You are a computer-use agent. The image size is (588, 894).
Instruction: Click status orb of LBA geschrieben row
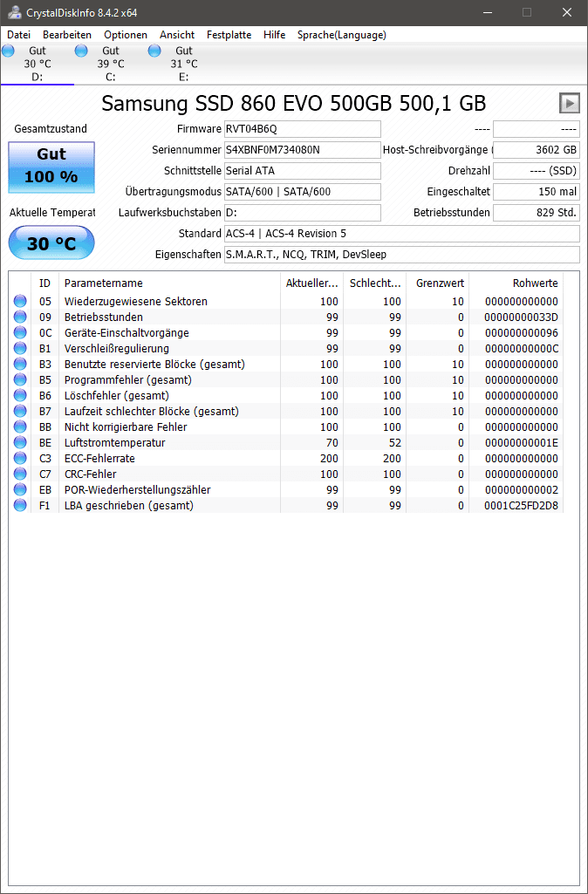tap(20, 505)
